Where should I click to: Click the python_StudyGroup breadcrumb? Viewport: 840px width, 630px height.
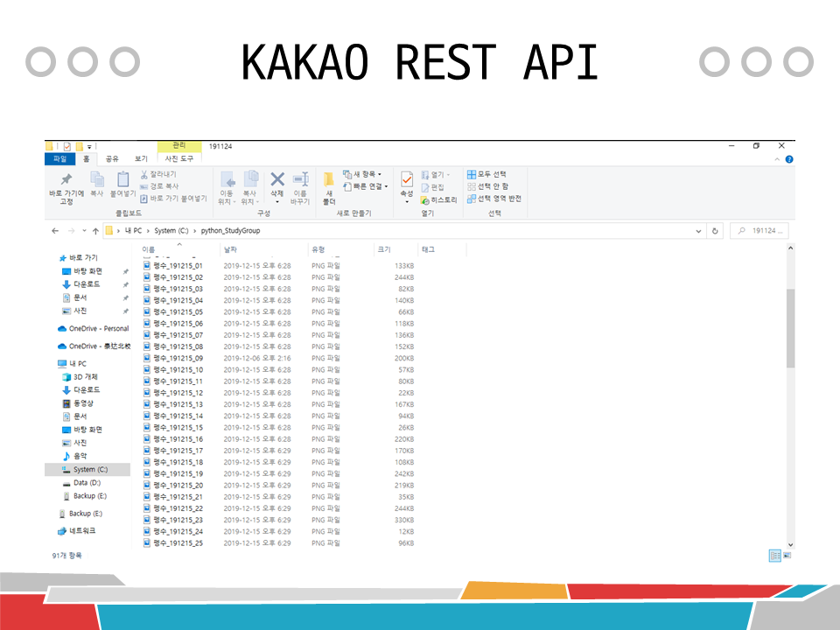[230, 231]
